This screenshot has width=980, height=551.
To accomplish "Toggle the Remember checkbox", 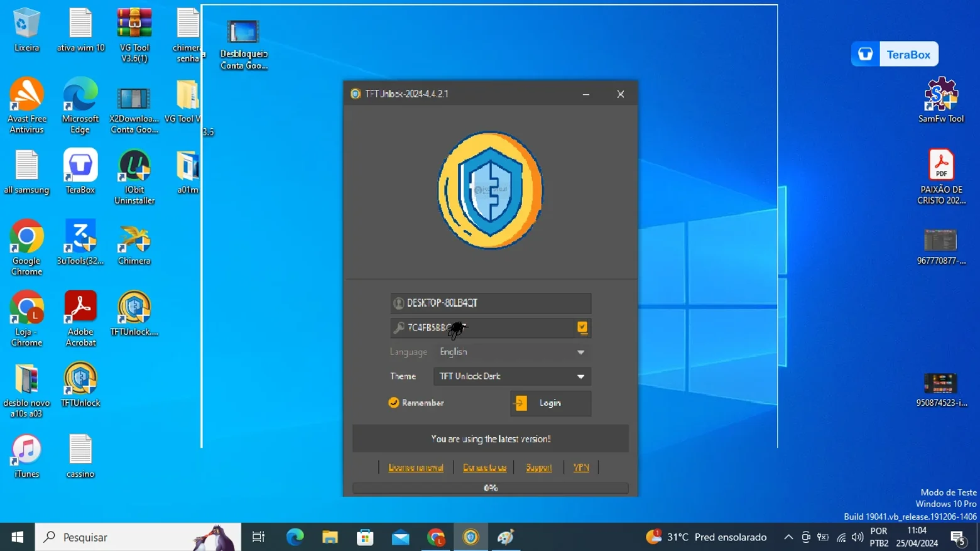I will click(x=394, y=403).
